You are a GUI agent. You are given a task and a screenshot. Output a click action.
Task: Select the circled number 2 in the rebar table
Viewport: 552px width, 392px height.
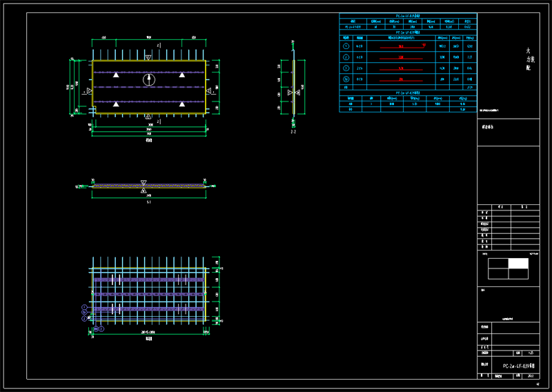coord(346,57)
